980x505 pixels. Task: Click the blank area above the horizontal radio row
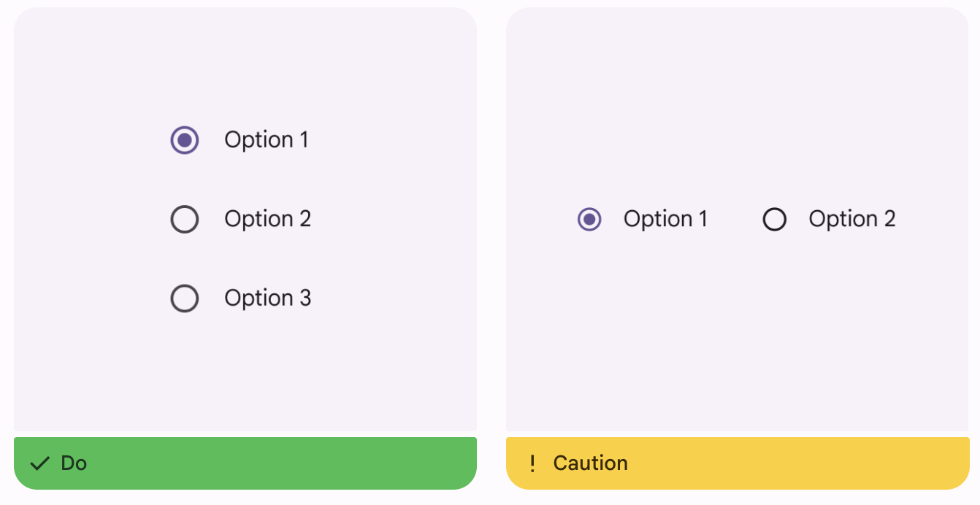(738, 109)
